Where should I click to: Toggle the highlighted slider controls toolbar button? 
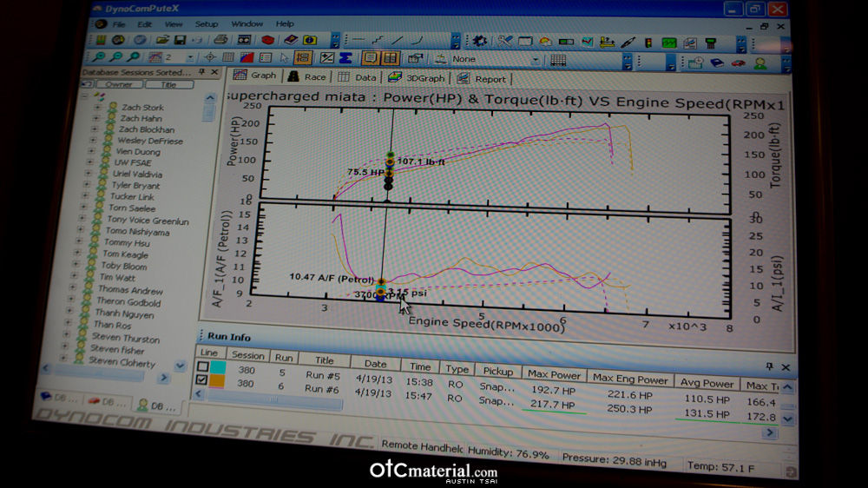point(303,57)
